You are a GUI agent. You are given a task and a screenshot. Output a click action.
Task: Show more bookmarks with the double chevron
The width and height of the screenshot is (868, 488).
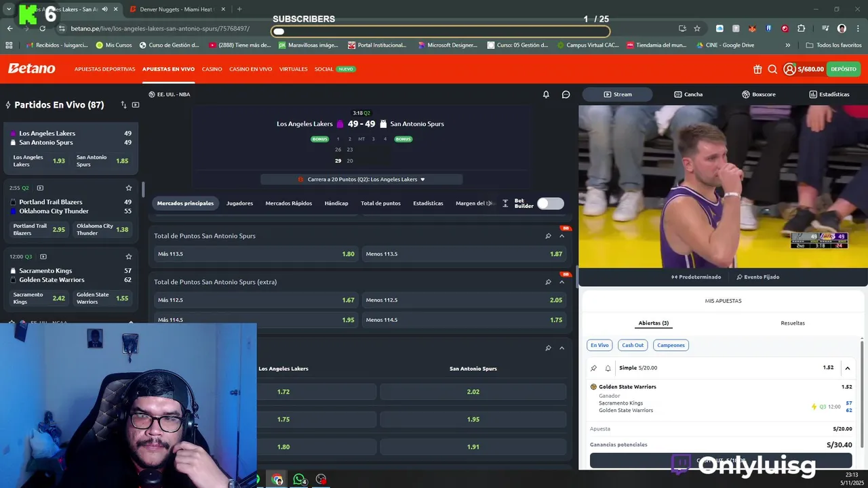pos(787,45)
